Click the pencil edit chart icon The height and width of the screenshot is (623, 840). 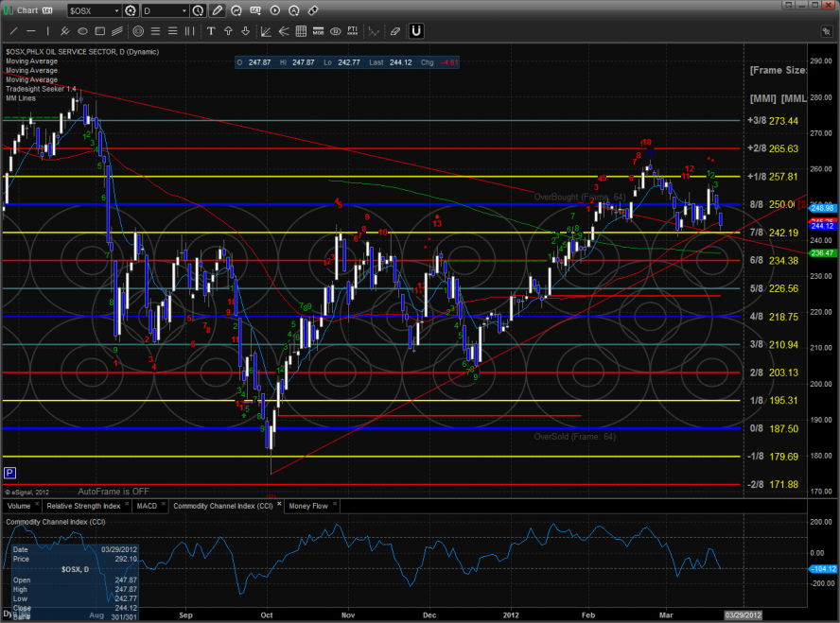click(218, 11)
